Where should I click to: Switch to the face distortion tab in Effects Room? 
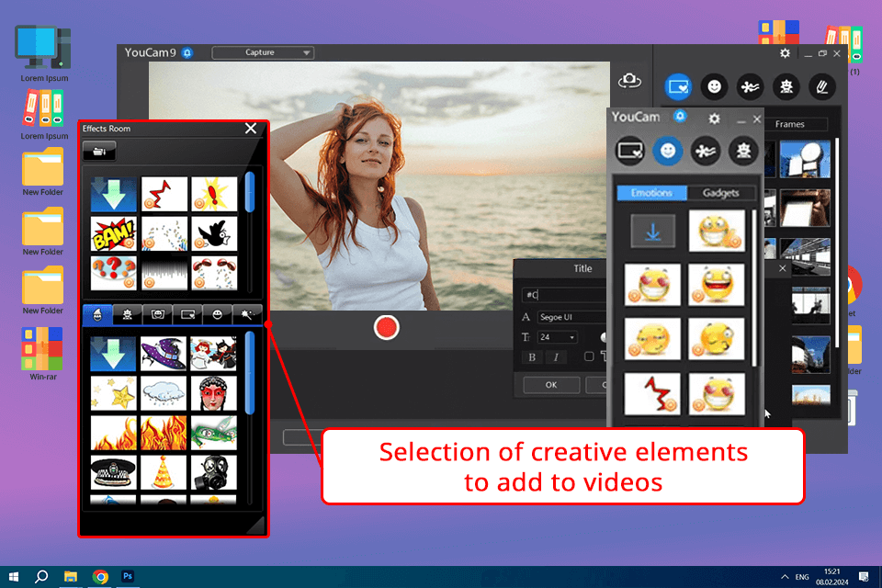point(157,314)
